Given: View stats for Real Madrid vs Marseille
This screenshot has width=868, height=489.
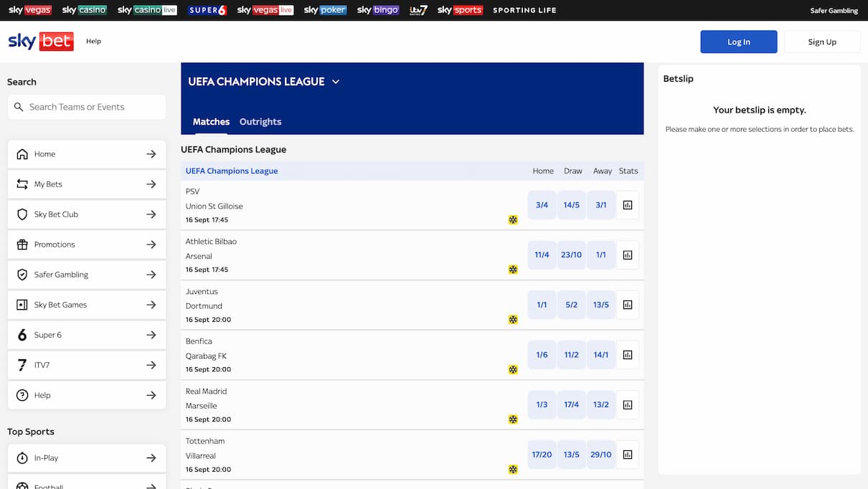Looking at the screenshot, I should (x=628, y=404).
